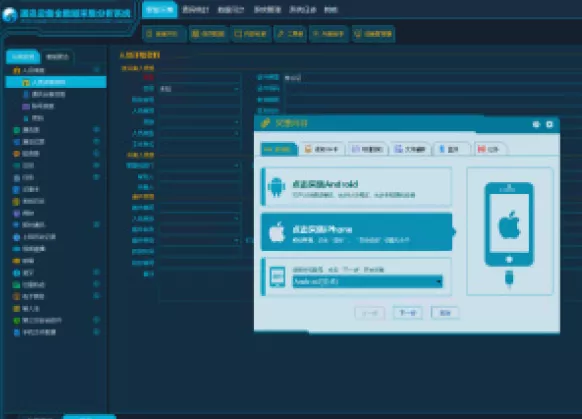Click the first yellow-icon toolbar button
The image size is (582, 419).
(163, 34)
